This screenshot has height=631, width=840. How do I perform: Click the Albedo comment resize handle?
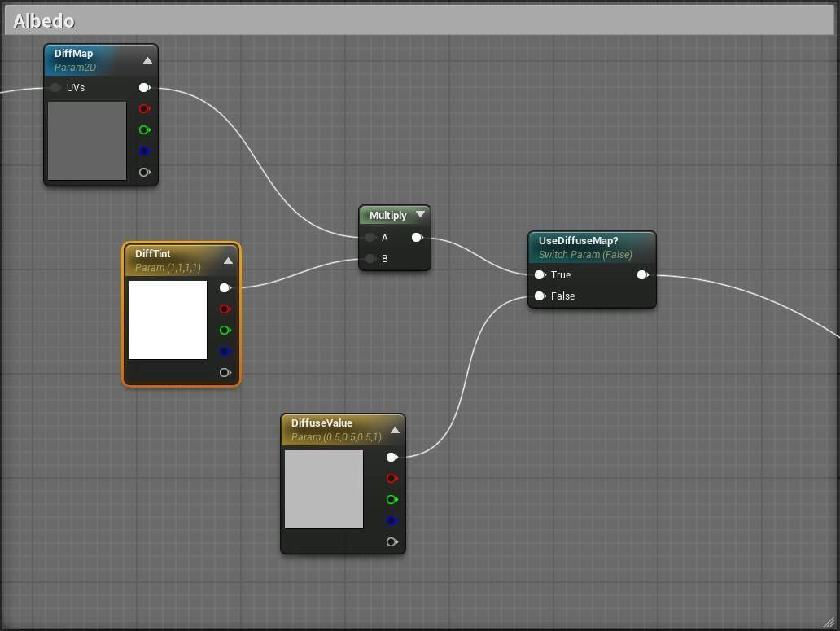(x=829, y=621)
